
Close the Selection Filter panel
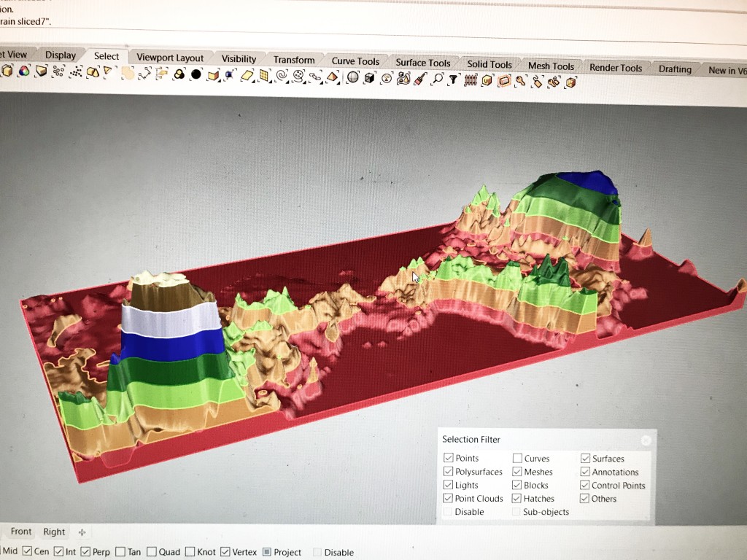[x=646, y=440]
